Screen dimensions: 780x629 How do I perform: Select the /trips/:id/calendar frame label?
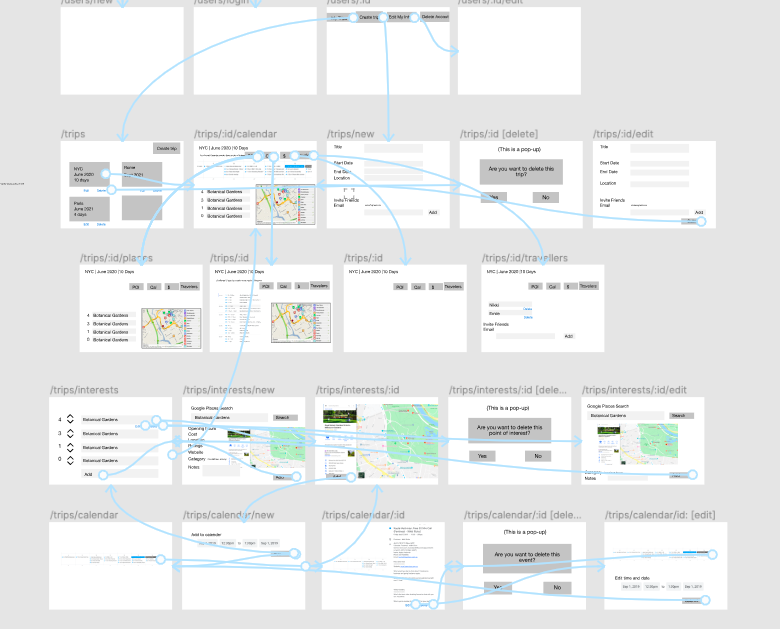pos(235,134)
